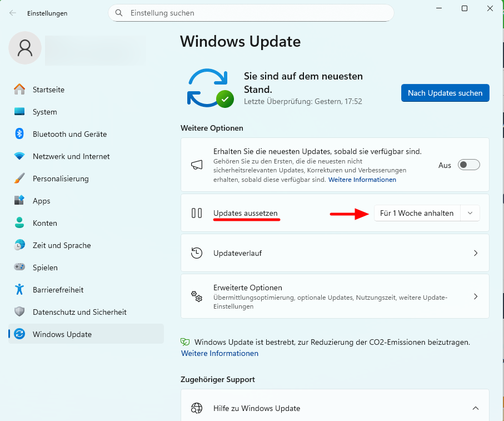Viewport: 504px width, 421px height.
Task: Click the System monitor icon
Action: [19, 112]
